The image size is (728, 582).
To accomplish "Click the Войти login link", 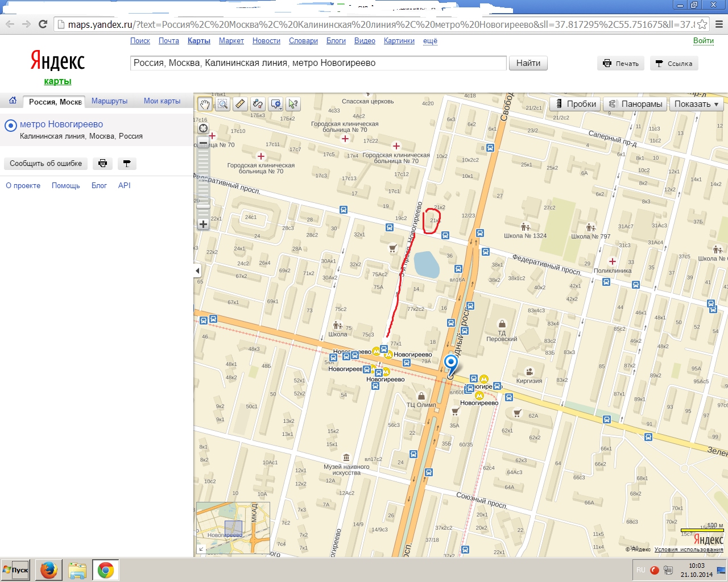I will click(703, 41).
